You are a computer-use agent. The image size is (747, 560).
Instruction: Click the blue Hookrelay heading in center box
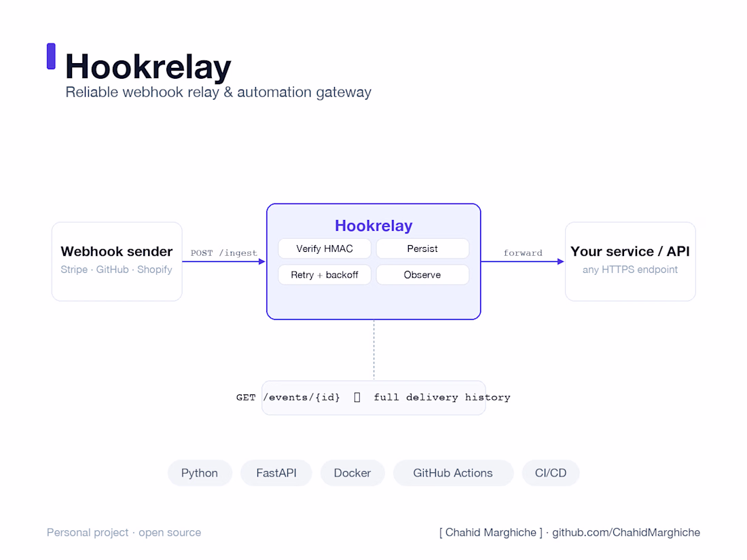coord(373,226)
